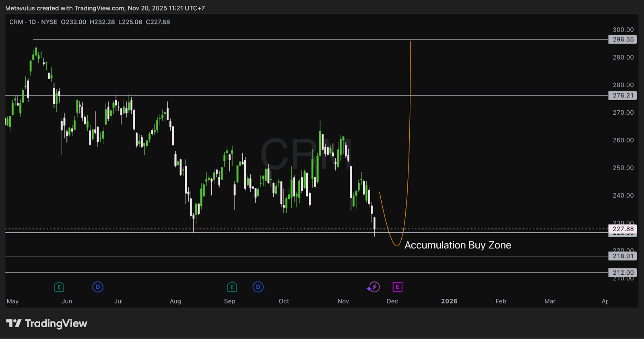Click the Metavulus TradingView.com caption text
Viewport: 644px width, 339px height.
(105, 8)
